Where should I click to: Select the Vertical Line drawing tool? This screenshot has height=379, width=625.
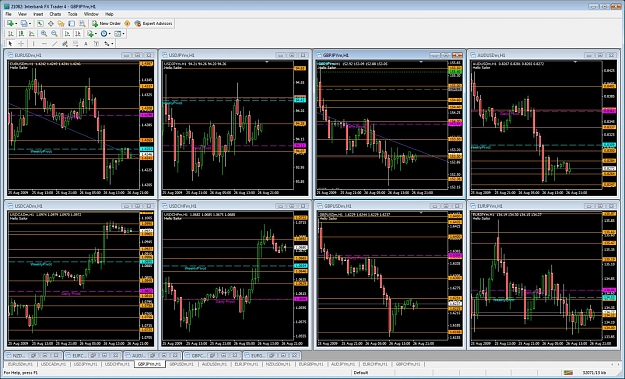point(33,44)
